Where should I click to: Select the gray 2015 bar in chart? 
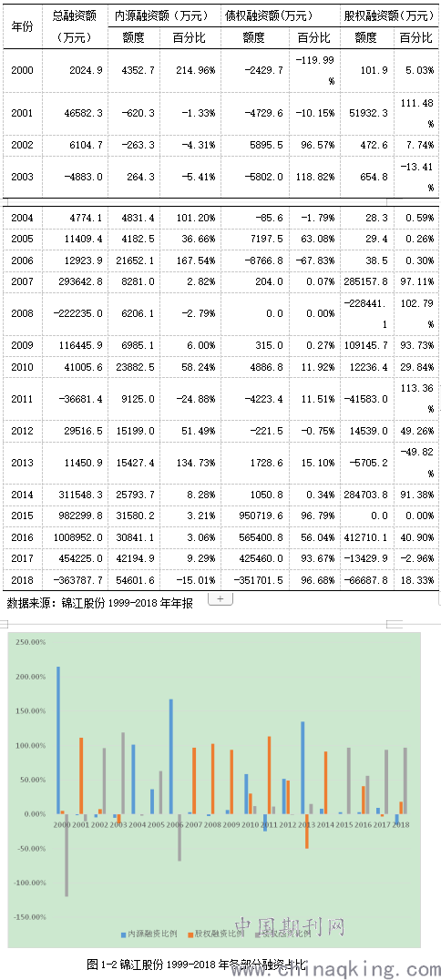(348, 781)
